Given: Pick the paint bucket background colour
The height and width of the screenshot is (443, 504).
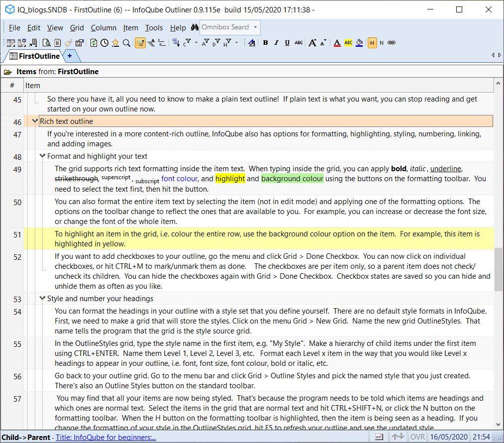Looking at the screenshot, I should tap(359, 43).
